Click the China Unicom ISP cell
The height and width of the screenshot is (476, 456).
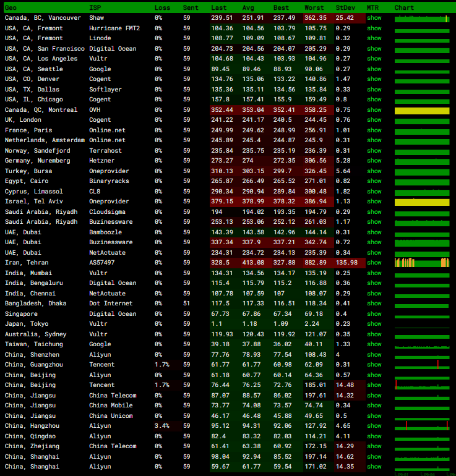point(111,416)
